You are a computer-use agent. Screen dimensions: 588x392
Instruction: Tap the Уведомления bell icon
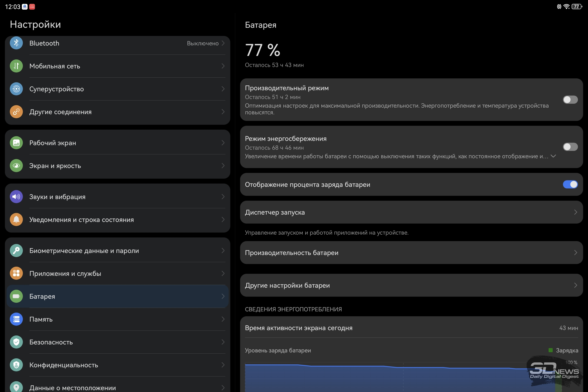coord(16,219)
